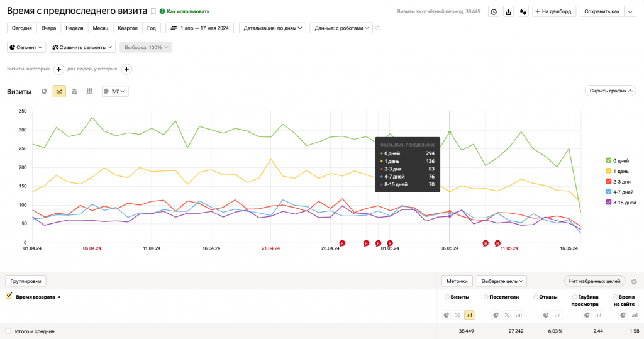This screenshot has width=644, height=339.
Task: Add report with На дашборд button
Action: pyautogui.click(x=555, y=11)
